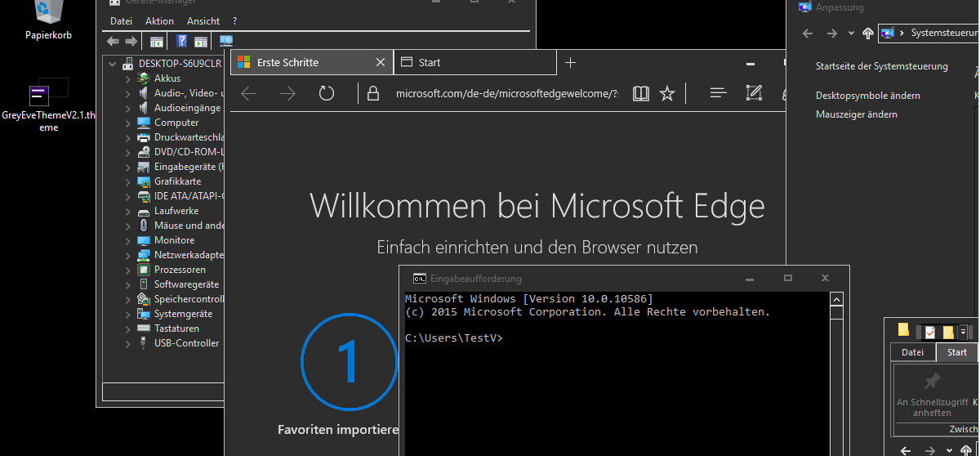980x456 pixels.
Task: Scan for hardware changes icon in Geräte-Manager
Action: (226, 41)
